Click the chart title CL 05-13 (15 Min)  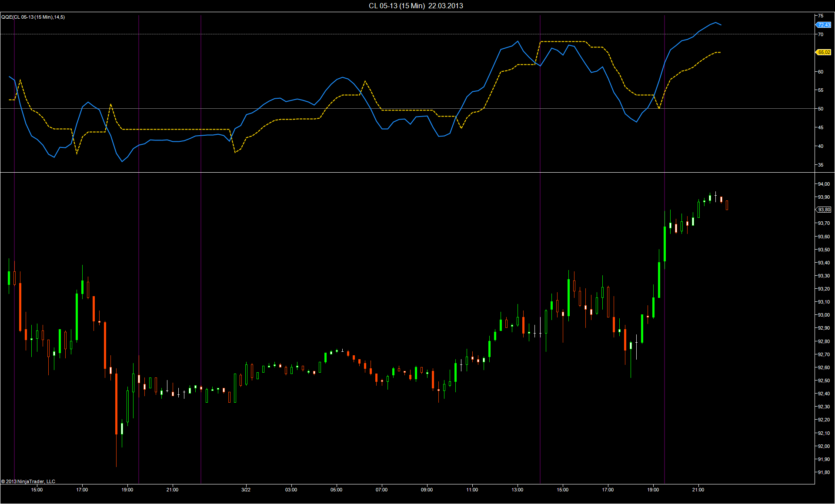point(416,6)
